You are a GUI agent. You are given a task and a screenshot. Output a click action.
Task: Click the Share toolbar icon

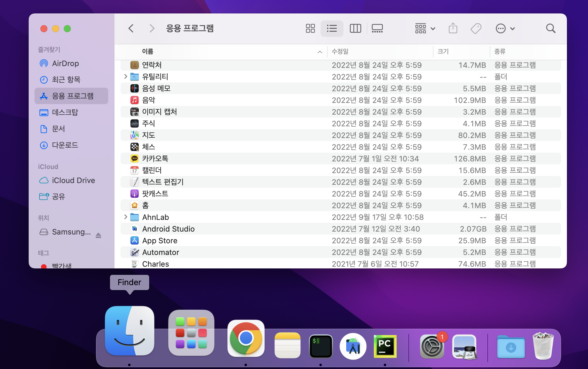pyautogui.click(x=453, y=28)
